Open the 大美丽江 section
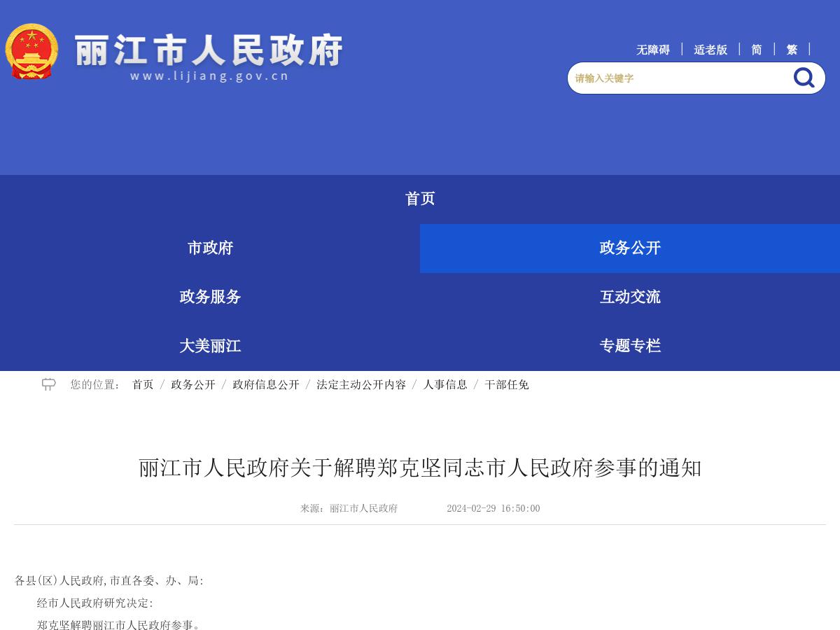Screen dimensions: 840x630 [x=210, y=346]
